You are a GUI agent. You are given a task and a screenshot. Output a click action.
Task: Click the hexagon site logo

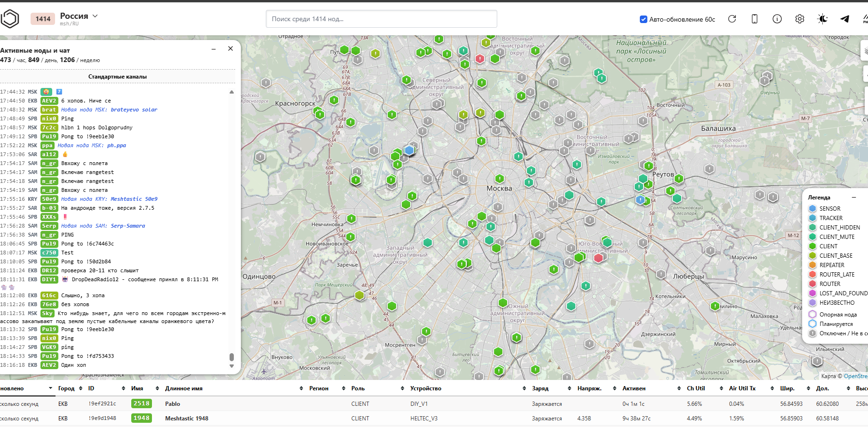(x=10, y=19)
